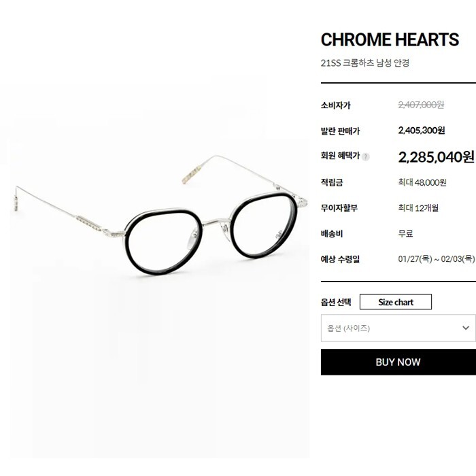Screen dimensions: 476x476
Task: Click the 적립금 label
Action: (333, 182)
